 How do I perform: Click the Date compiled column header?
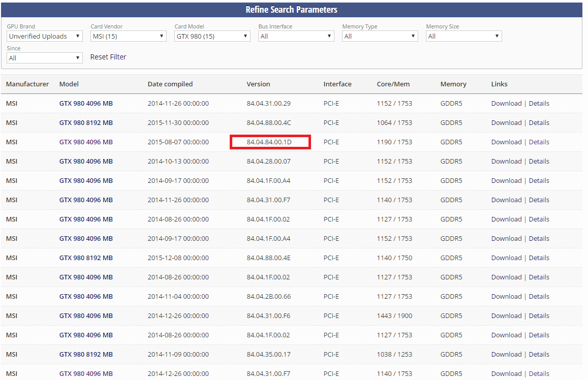click(x=170, y=84)
